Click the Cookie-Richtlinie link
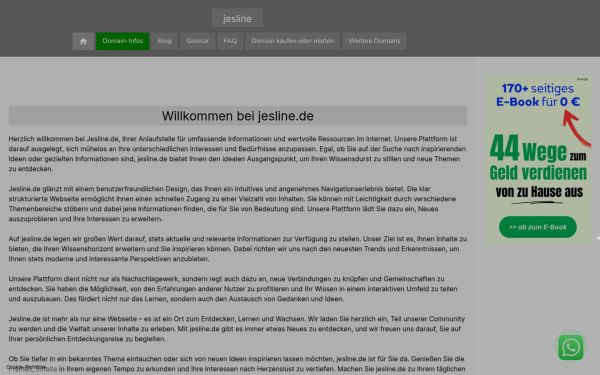This screenshot has height=375, width=600. coord(26,367)
